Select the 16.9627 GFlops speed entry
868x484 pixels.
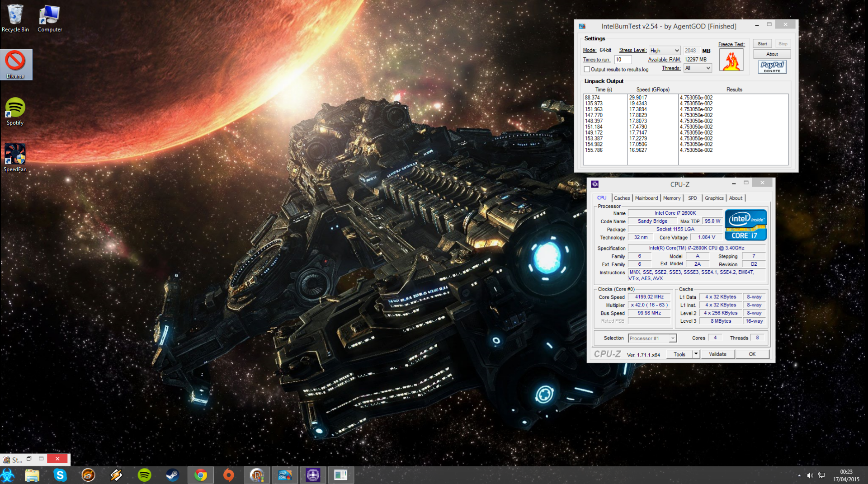point(638,150)
